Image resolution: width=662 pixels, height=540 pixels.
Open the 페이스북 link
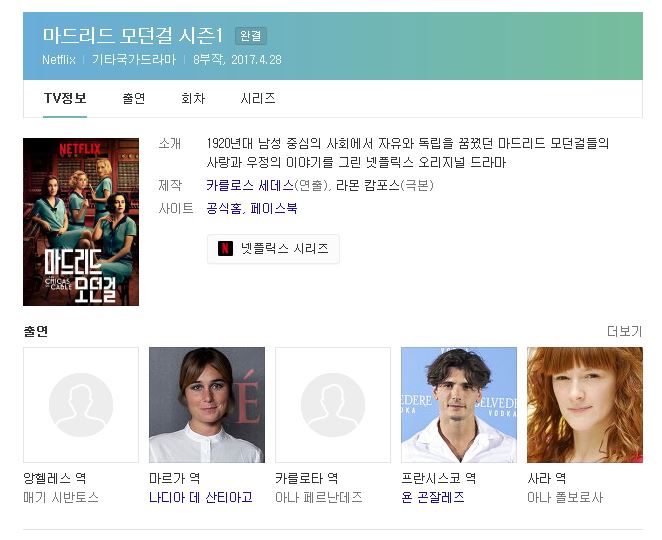click(x=274, y=209)
